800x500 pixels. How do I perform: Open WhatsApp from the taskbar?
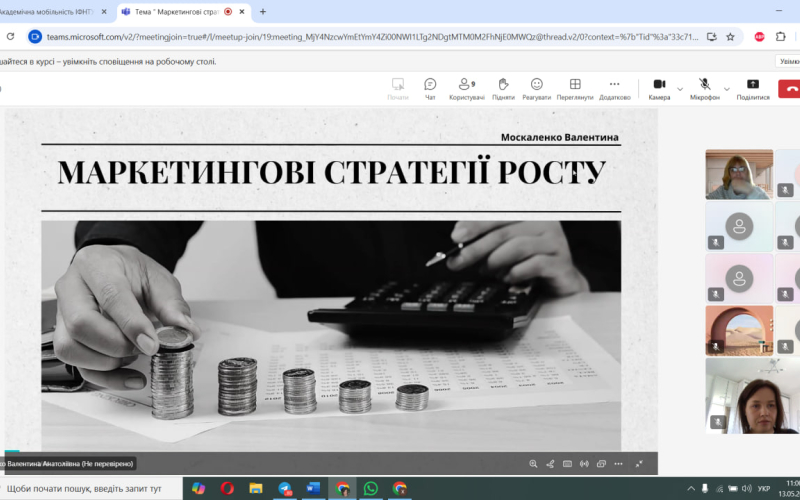371,489
